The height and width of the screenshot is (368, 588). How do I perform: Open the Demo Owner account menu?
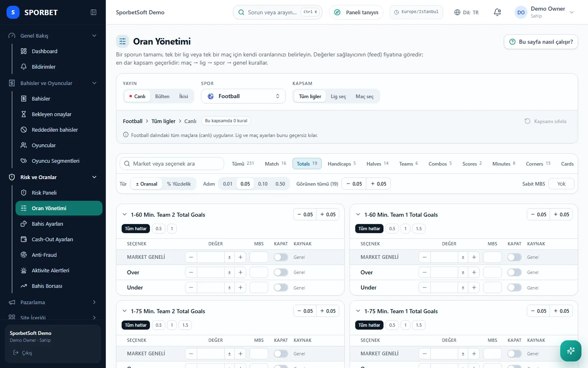tap(545, 12)
